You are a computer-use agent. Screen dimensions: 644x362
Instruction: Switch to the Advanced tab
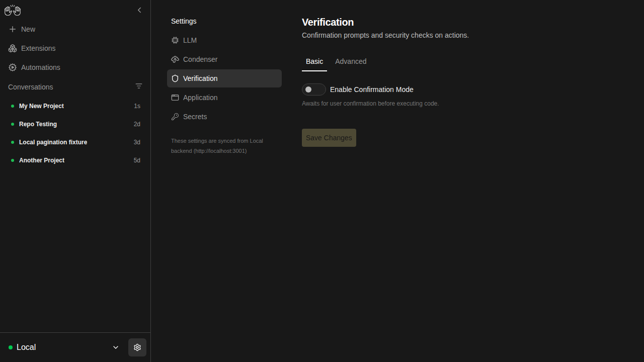tap(351, 61)
